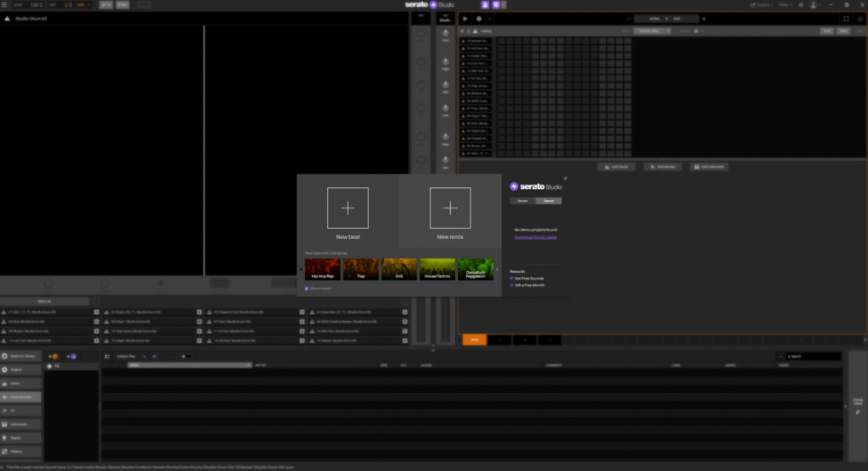Adjust the Gain knob
The image size is (868, 471).
[445, 33]
